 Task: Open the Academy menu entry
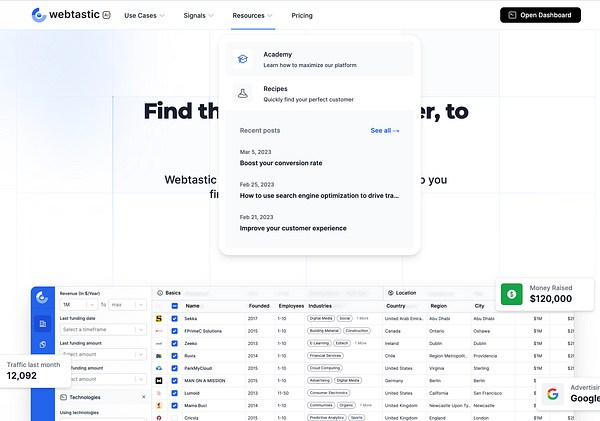coord(320,59)
